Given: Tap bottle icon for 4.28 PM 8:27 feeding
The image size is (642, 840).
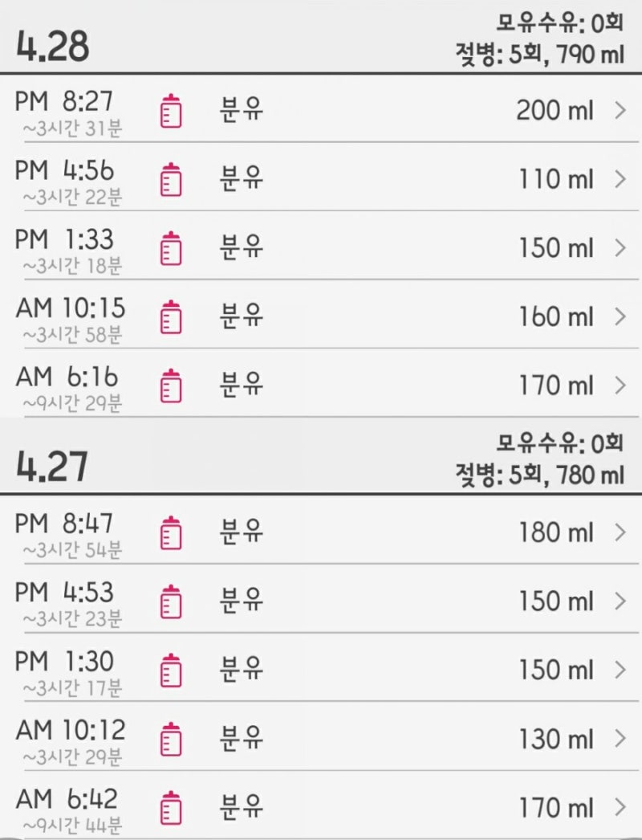Looking at the screenshot, I should 171,111.
